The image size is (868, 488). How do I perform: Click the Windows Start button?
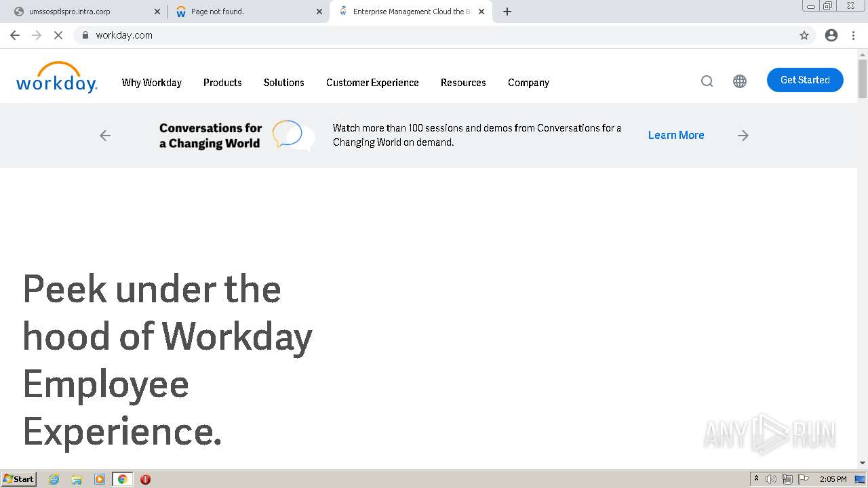[19, 479]
